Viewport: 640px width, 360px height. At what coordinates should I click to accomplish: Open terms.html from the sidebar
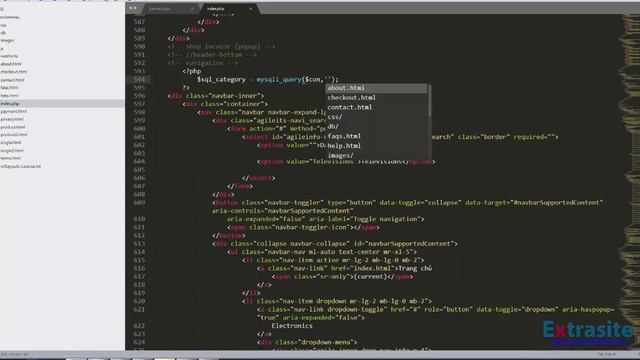click(x=11, y=158)
